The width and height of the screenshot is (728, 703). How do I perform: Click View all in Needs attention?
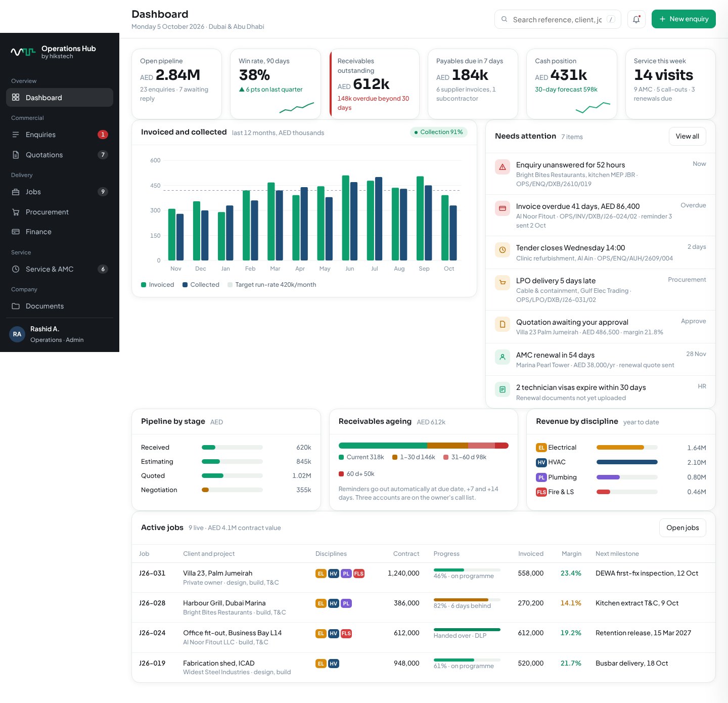(x=687, y=137)
